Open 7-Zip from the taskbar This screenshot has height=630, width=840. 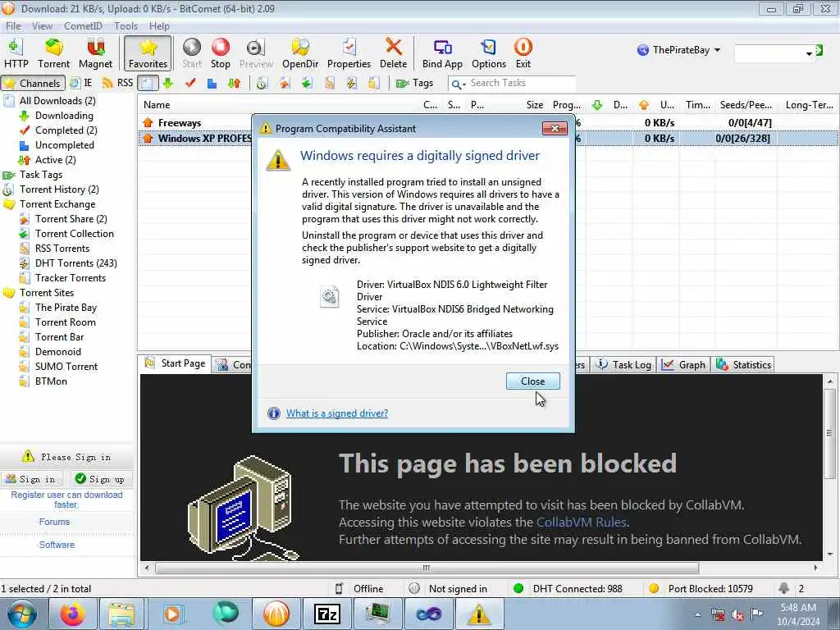[326, 614]
